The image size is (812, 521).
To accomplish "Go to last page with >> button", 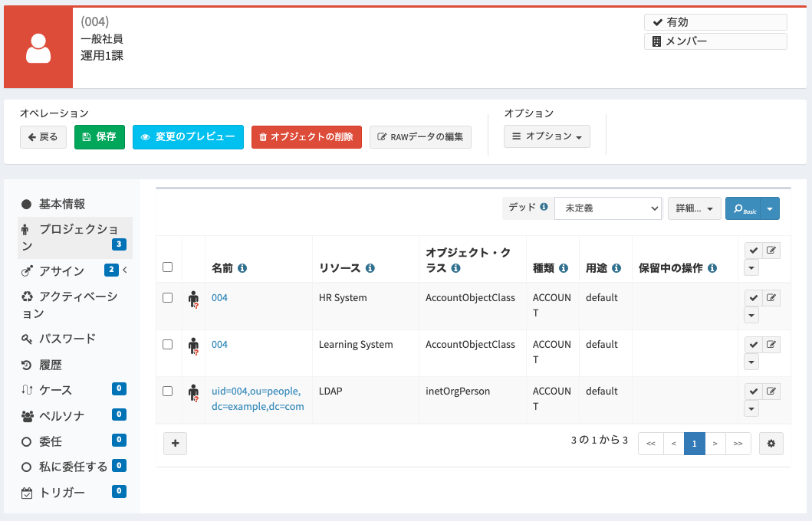I will tap(738, 444).
